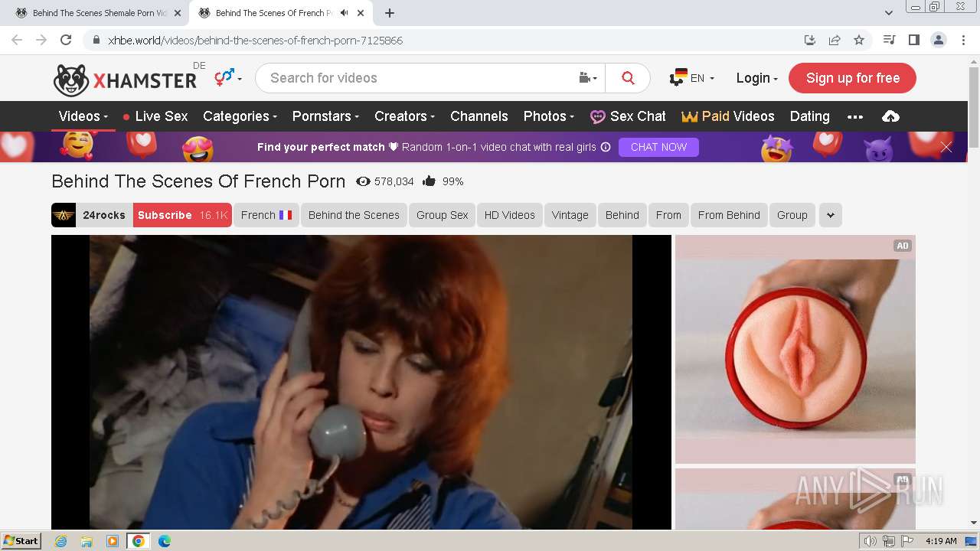Click the video player area
The image size is (980, 551).
tap(361, 382)
